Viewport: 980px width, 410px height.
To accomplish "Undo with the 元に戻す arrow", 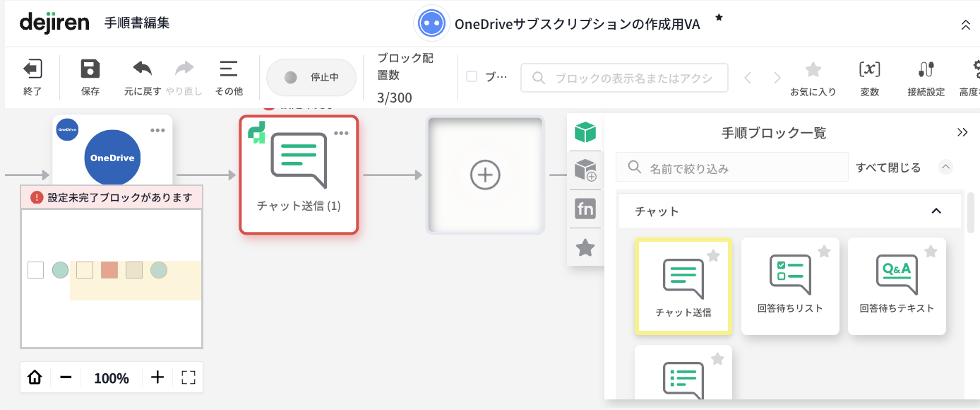I will tap(143, 69).
